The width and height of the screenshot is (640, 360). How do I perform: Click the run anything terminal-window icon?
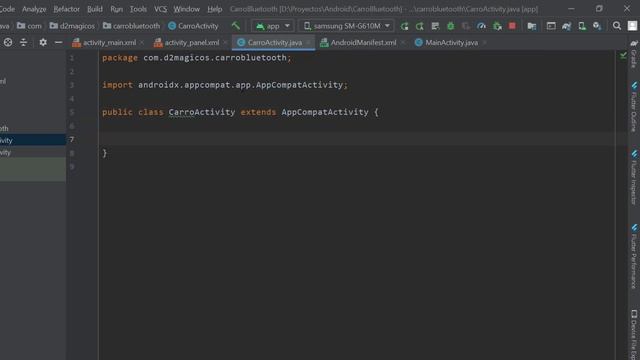551,26
